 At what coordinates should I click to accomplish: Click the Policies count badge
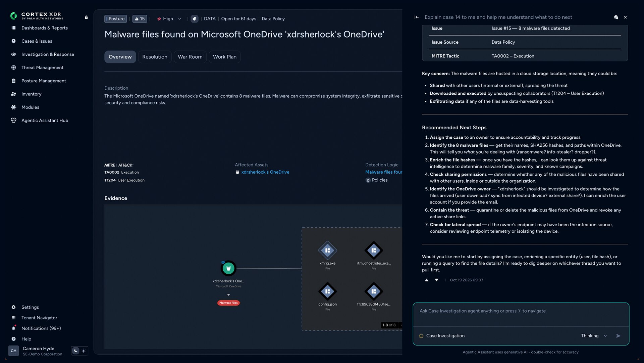[x=368, y=180]
